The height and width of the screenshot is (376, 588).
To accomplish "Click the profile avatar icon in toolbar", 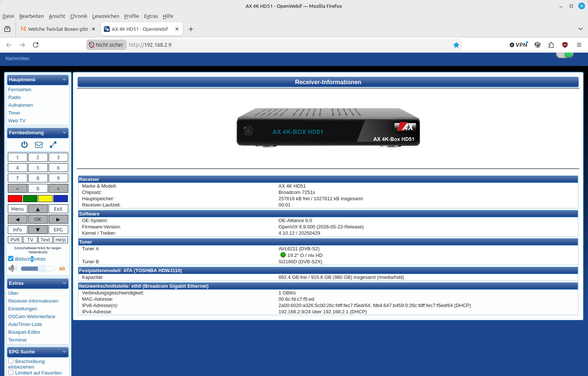I will (x=538, y=45).
